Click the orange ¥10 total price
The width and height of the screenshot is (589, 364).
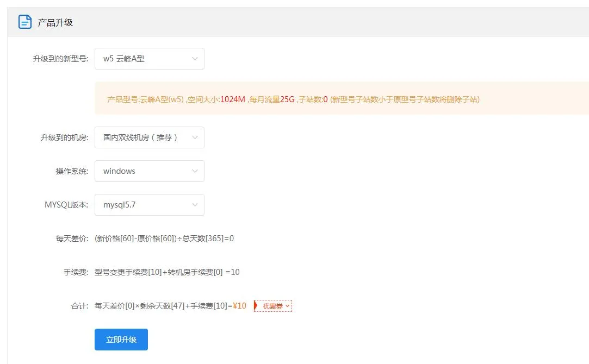(x=239, y=306)
